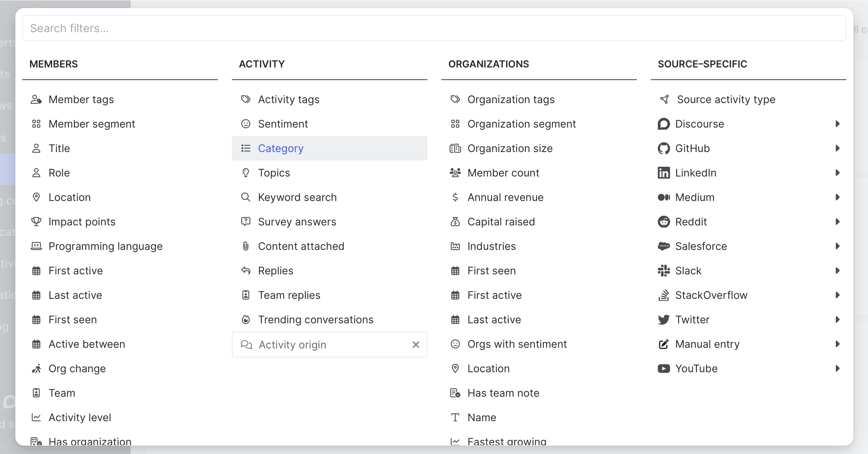Click the Keyword search magnifier icon

[246, 197]
